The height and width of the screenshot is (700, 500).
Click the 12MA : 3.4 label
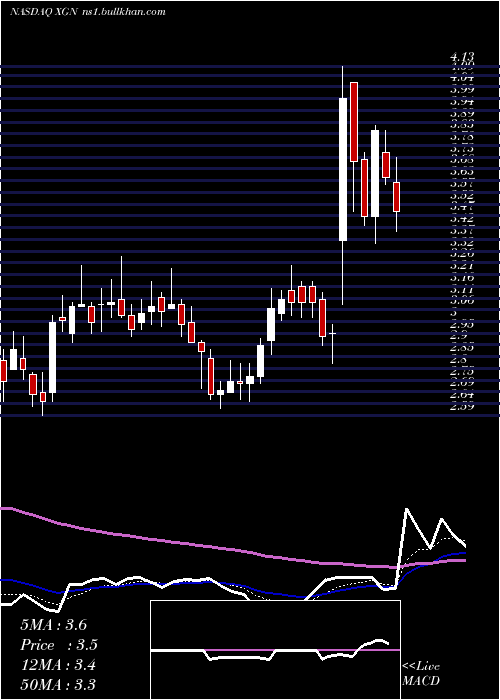coord(58,665)
